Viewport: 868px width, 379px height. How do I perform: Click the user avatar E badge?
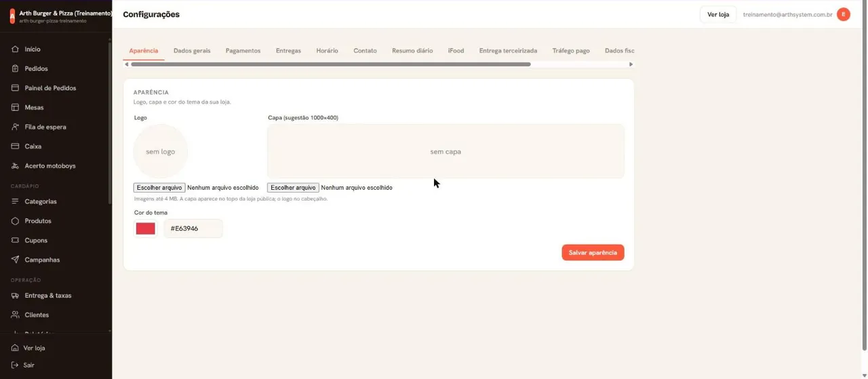844,14
